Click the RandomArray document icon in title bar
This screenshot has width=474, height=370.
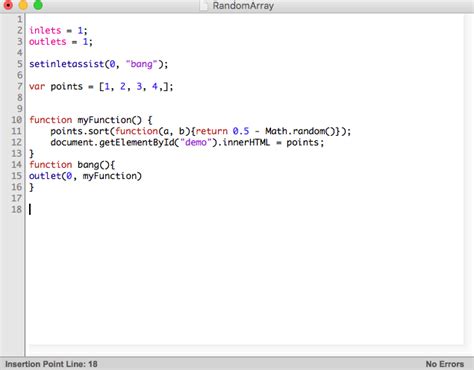click(204, 6)
